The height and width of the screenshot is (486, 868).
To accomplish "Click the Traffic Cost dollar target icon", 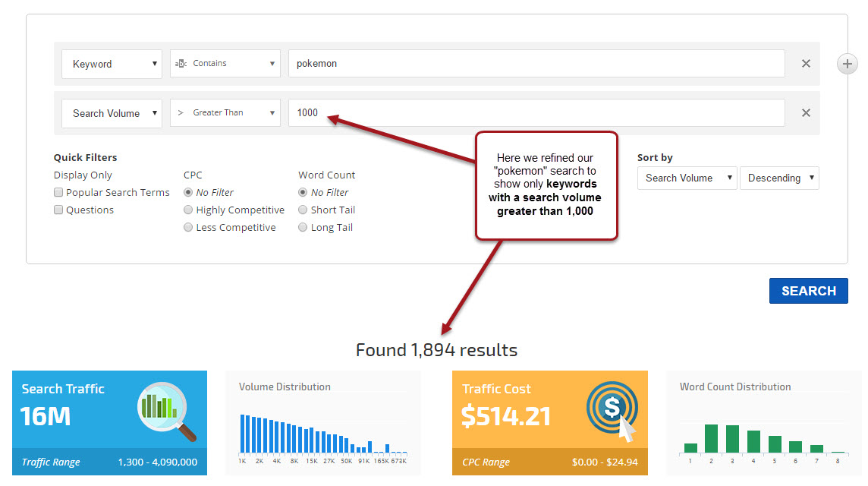I will tap(612, 411).
